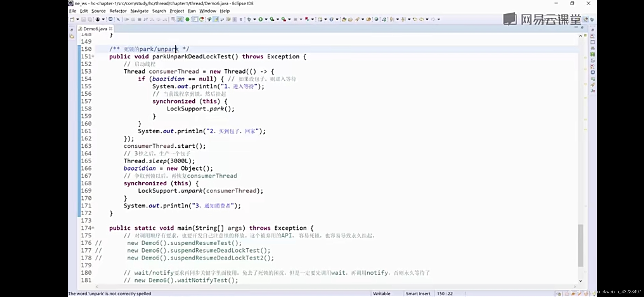This screenshot has width=644, height=297.
Task: Click the Run Last Tool external tools icon
Action: [283, 19]
